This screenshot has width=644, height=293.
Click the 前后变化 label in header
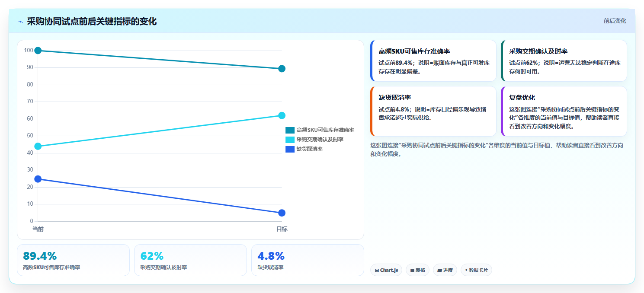pyautogui.click(x=615, y=21)
